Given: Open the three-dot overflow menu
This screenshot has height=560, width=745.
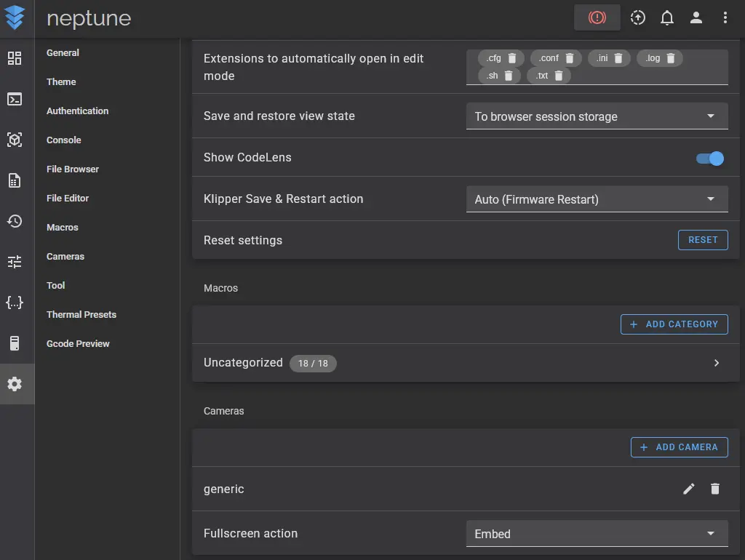Looking at the screenshot, I should pyautogui.click(x=725, y=17).
